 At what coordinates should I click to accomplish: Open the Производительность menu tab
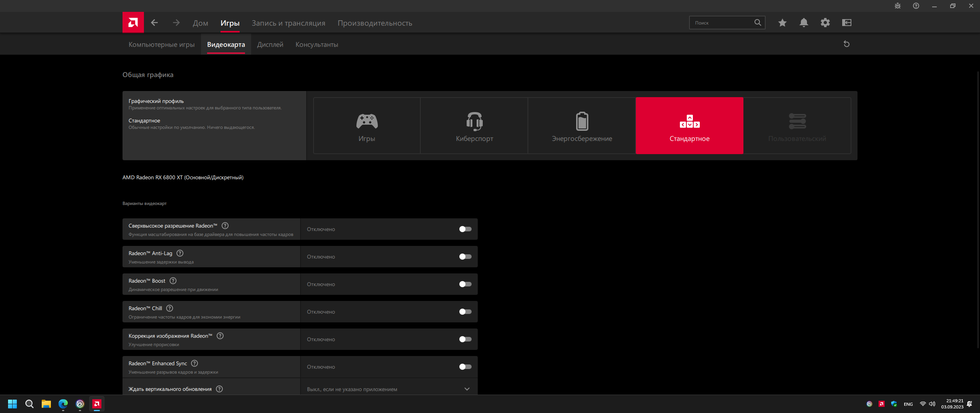tap(374, 23)
